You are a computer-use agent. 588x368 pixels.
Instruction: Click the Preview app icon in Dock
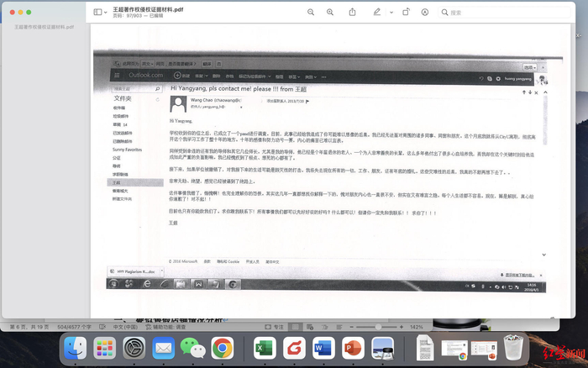(x=382, y=348)
